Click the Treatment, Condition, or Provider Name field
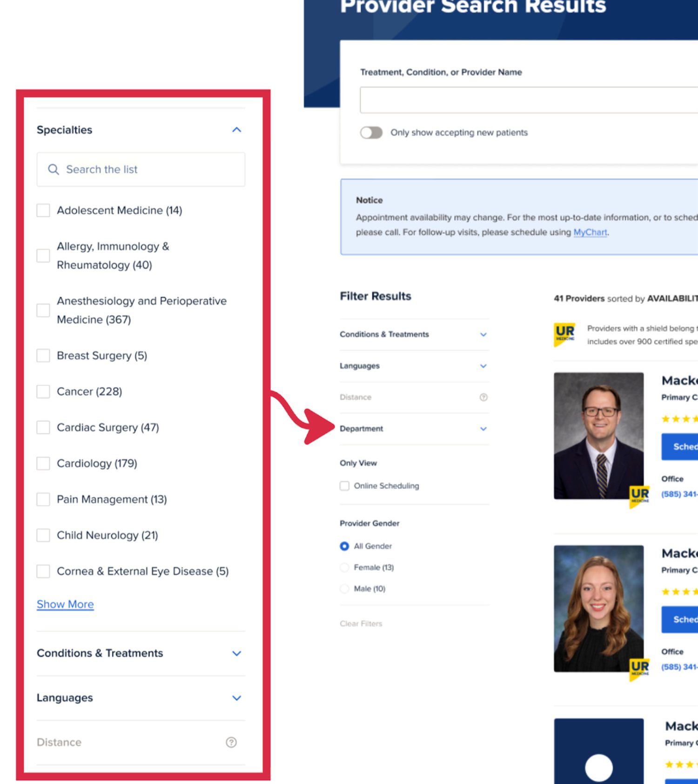The height and width of the screenshot is (784, 698). pos(529,100)
